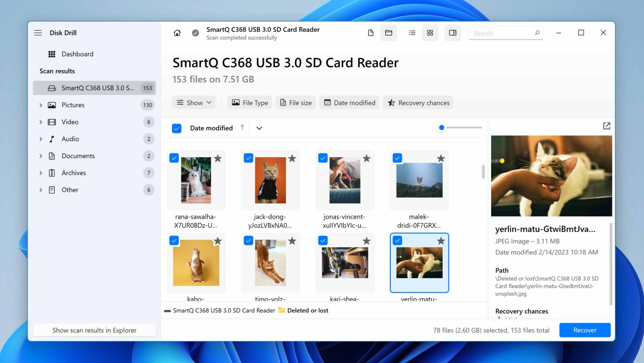Screen dimensions: 644x363
Task: Open the Show filter dropdown
Action: pos(194,102)
